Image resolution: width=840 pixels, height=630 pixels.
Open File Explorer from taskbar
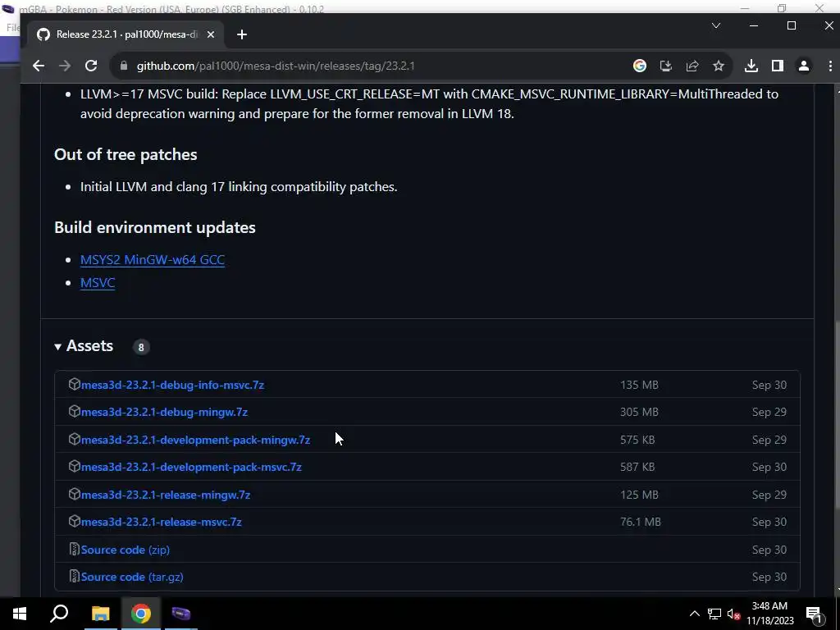click(x=100, y=614)
